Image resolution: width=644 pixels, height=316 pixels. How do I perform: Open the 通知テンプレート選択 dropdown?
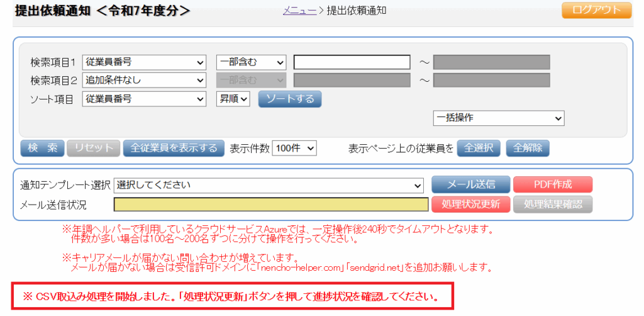(x=269, y=185)
